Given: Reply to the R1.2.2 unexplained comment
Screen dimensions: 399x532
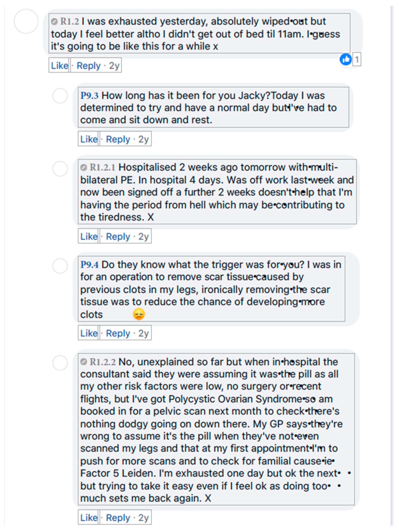Looking at the screenshot, I should coord(118,517).
